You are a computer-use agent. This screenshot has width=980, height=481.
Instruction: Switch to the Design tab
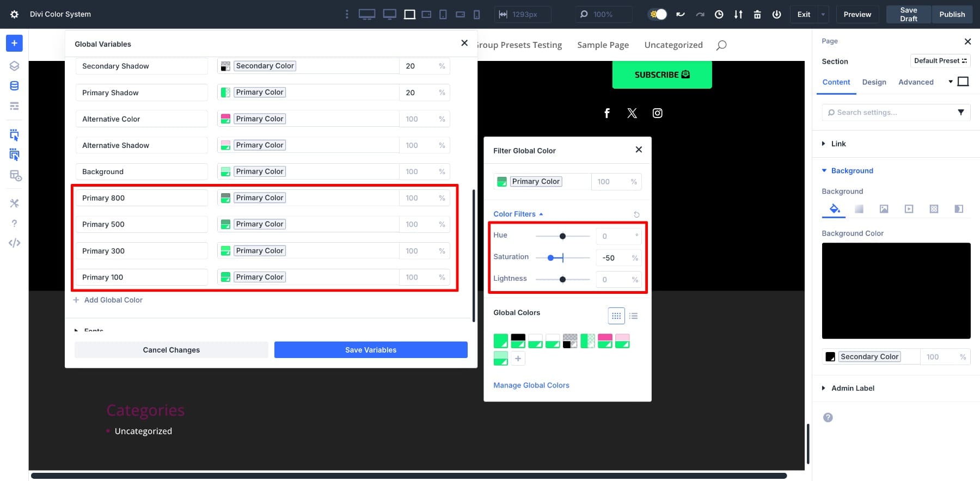[874, 82]
